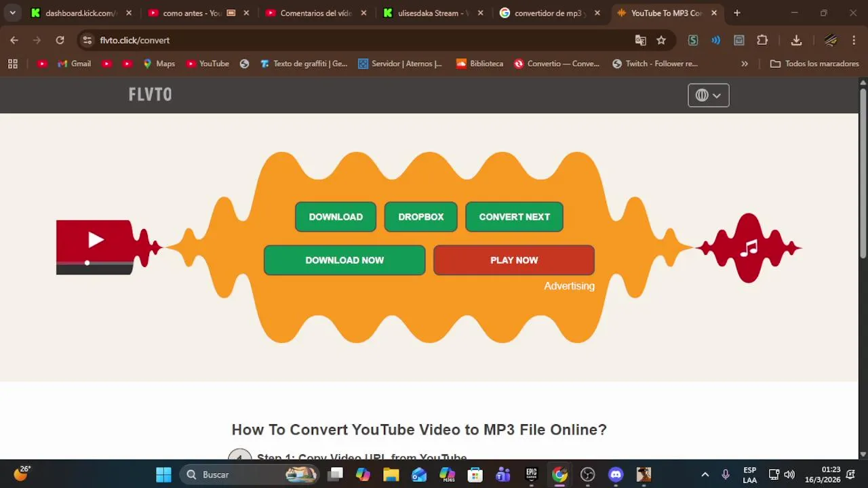This screenshot has width=868, height=488.
Task: Open a new browser tab
Action: (737, 13)
